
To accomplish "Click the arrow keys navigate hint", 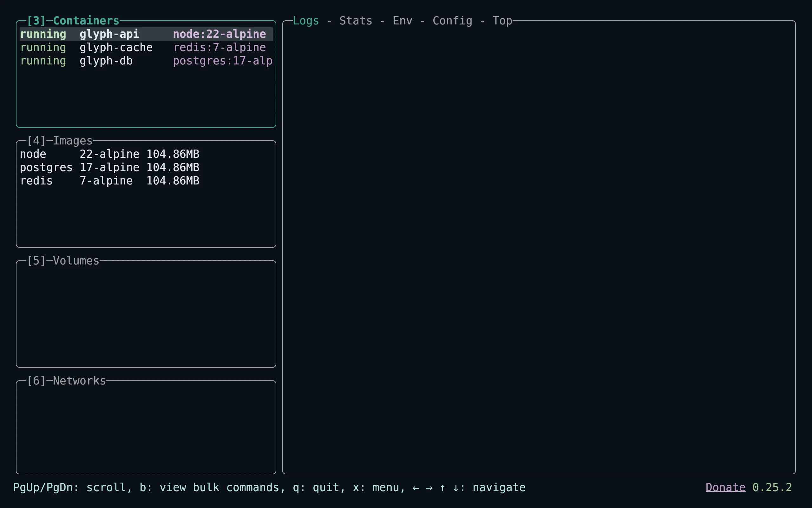I will click(x=469, y=487).
